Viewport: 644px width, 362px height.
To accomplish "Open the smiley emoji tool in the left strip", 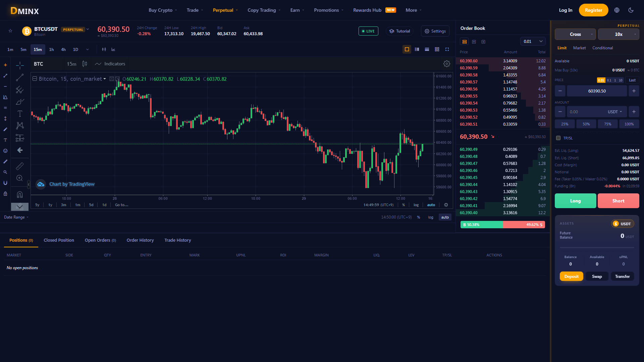I will (x=5, y=151).
